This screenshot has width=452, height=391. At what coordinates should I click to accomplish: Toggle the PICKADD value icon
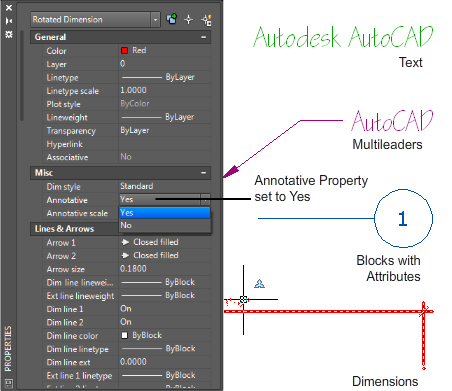point(172,20)
